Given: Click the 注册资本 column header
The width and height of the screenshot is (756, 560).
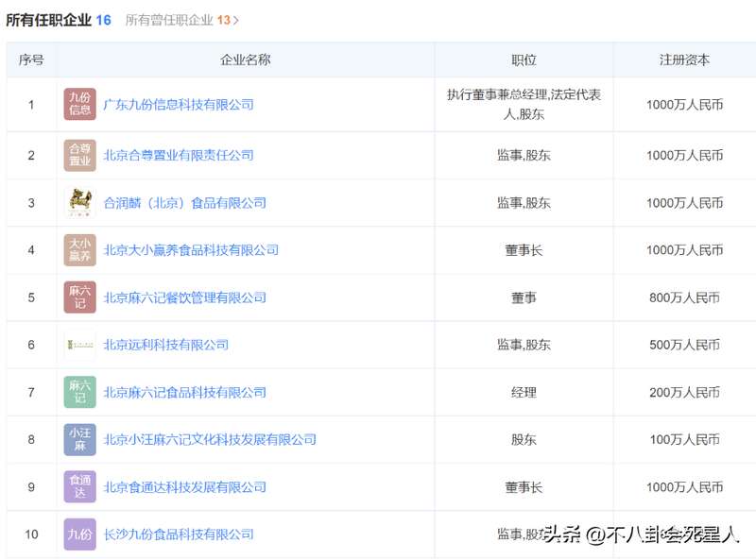Looking at the screenshot, I should (684, 59).
